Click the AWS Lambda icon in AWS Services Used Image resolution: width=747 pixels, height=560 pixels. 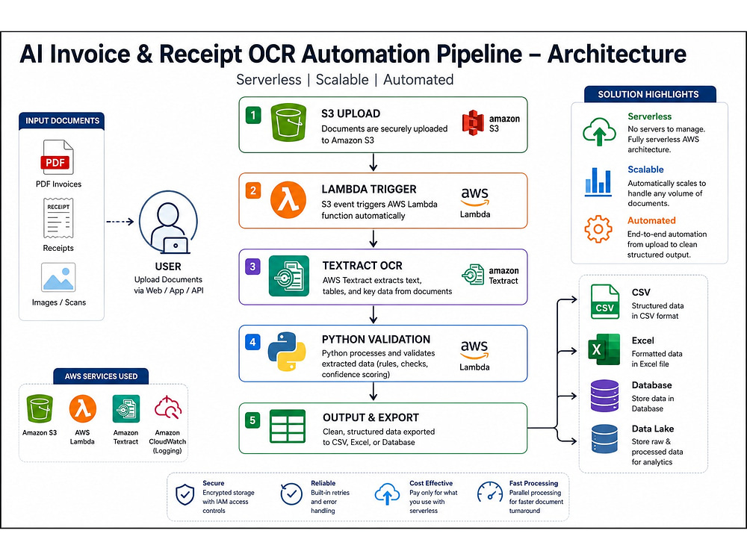click(82, 408)
